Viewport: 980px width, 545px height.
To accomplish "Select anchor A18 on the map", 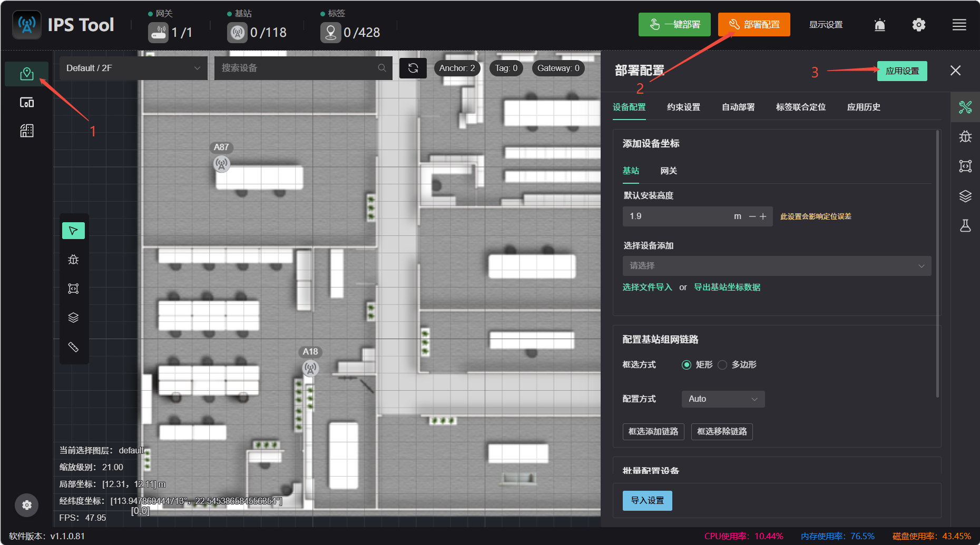I will coord(310,368).
